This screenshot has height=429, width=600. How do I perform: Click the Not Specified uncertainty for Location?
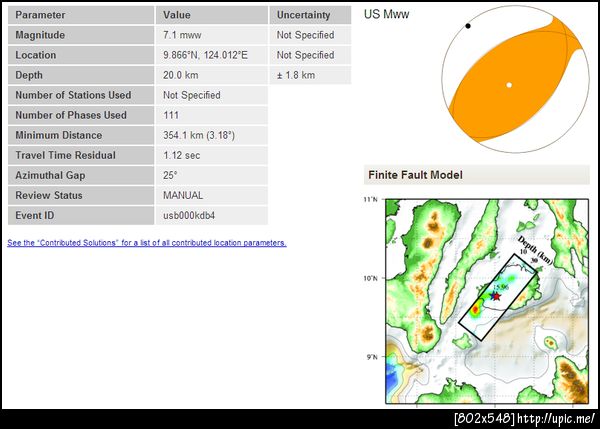pos(305,55)
